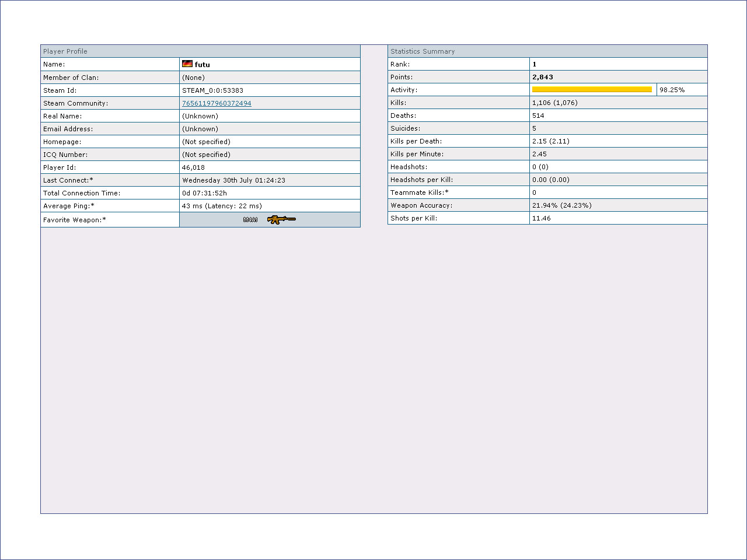Click the Total Connection Time value
The height and width of the screenshot is (560, 747).
(204, 193)
